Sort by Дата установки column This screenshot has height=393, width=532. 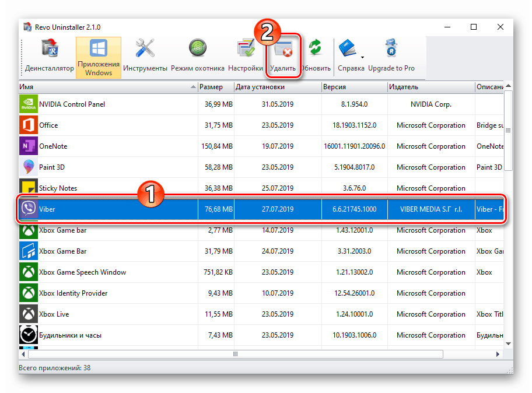click(x=277, y=87)
